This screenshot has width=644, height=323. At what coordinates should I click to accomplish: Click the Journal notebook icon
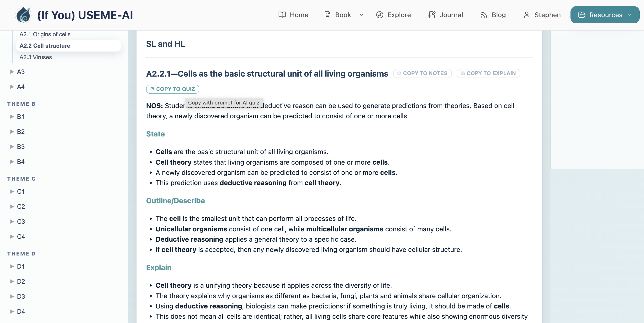[x=432, y=15]
